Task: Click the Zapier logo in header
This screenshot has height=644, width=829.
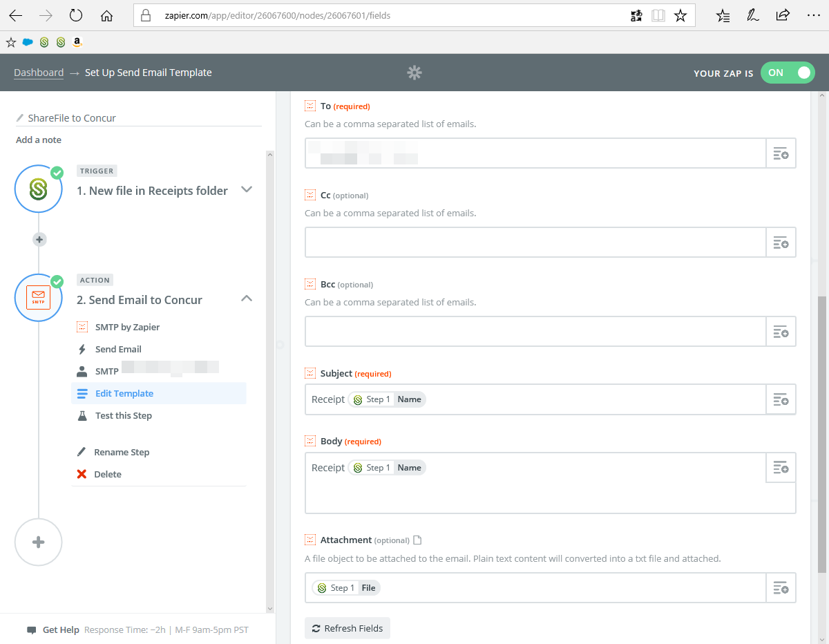Action: tap(414, 73)
